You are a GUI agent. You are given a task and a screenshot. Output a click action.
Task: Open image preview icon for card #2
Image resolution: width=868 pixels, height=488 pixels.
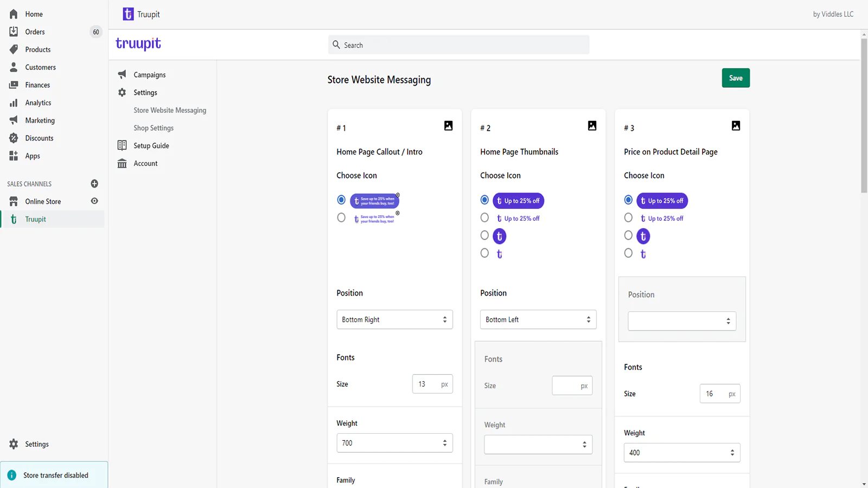tap(592, 126)
